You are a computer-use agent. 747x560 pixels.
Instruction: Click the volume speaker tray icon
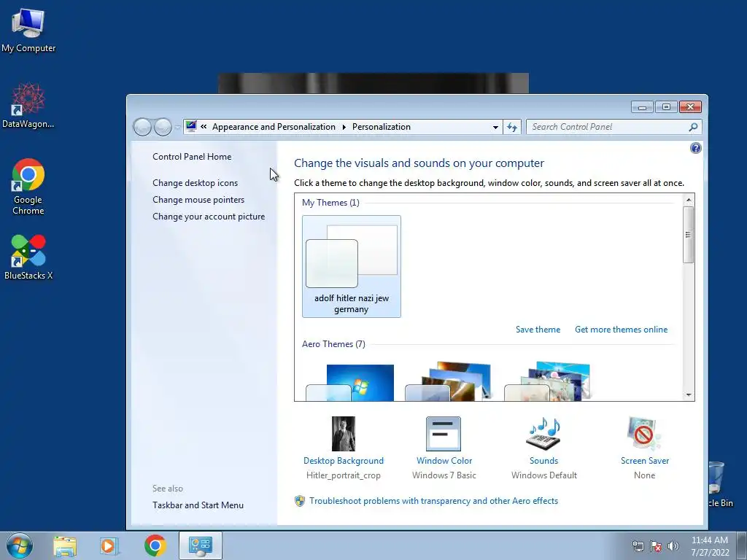click(673, 546)
